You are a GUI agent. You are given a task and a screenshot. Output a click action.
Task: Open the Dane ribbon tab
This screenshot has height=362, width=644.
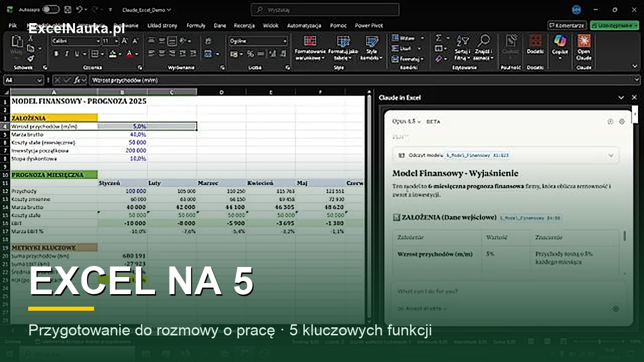click(x=220, y=25)
